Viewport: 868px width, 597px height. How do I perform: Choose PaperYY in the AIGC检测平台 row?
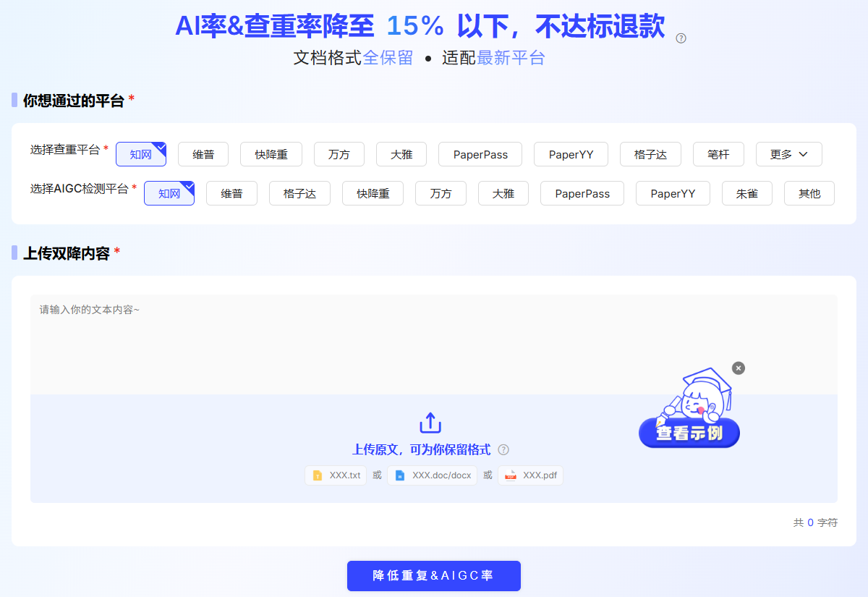pos(673,193)
